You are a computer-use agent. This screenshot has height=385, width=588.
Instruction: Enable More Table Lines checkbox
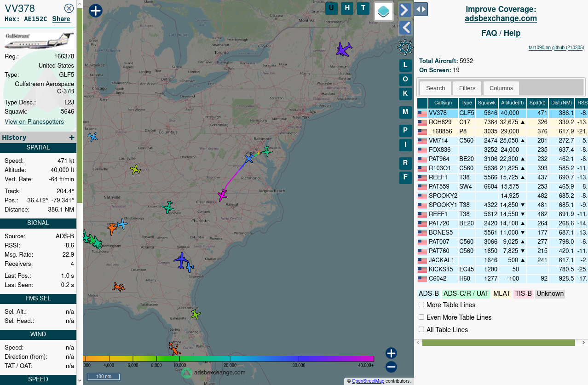pyautogui.click(x=421, y=305)
